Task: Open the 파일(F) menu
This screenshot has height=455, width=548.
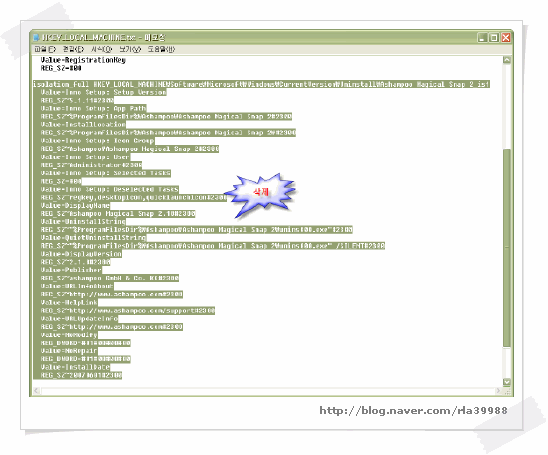Action: 45,49
